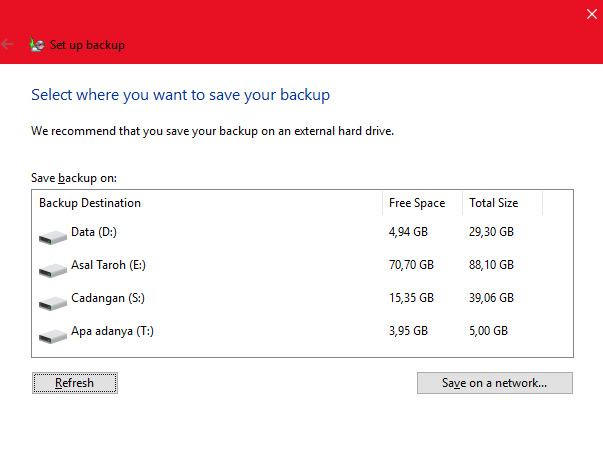The height and width of the screenshot is (461, 603).
Task: Click the 5,00 GB total size value
Action: [x=488, y=331]
